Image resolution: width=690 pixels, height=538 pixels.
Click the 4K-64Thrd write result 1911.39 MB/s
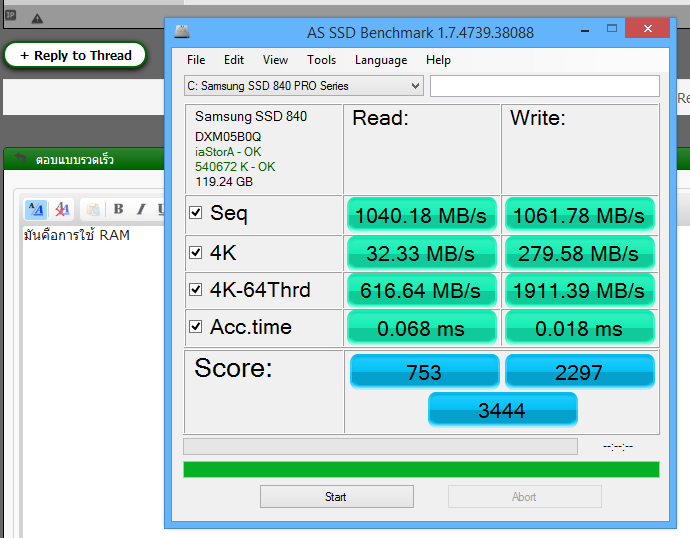579,290
